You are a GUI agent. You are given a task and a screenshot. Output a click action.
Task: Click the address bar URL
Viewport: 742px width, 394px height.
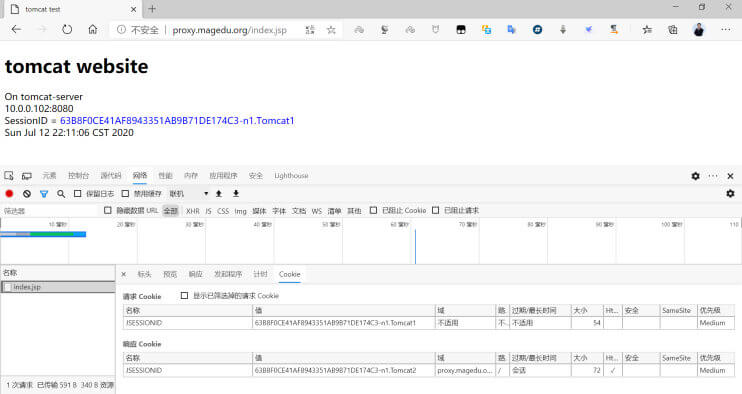click(x=230, y=30)
